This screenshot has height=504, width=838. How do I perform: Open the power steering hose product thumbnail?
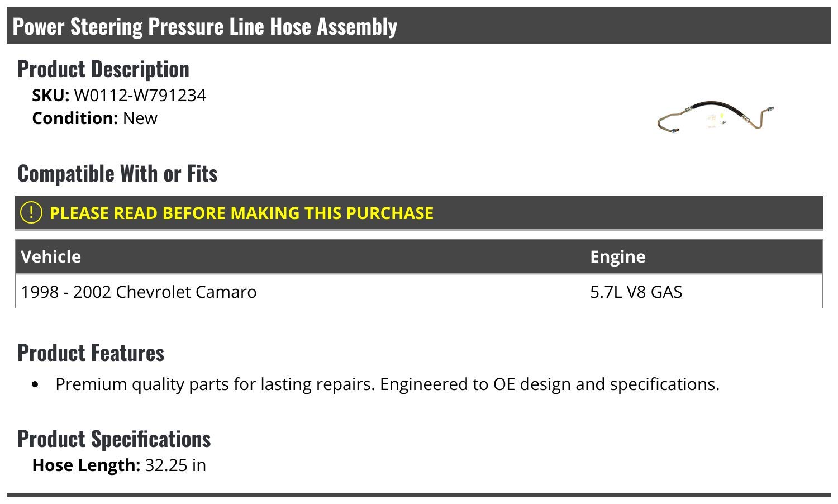tap(715, 117)
